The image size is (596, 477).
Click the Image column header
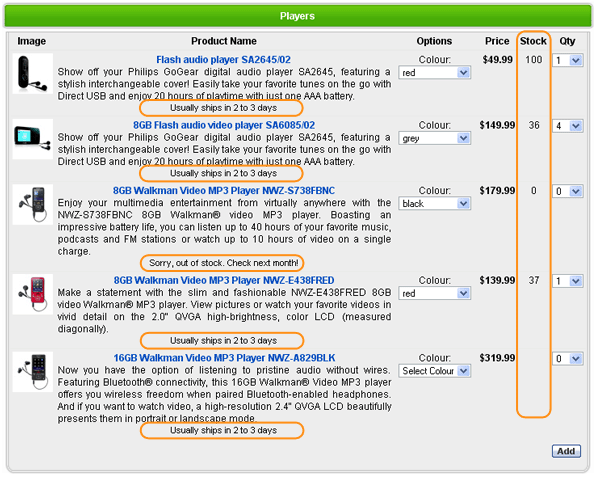[32, 41]
